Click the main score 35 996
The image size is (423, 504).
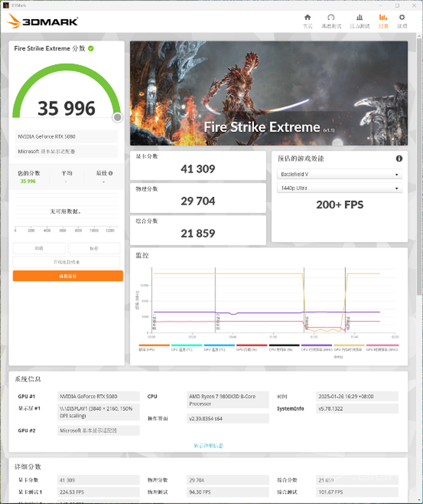tap(67, 108)
